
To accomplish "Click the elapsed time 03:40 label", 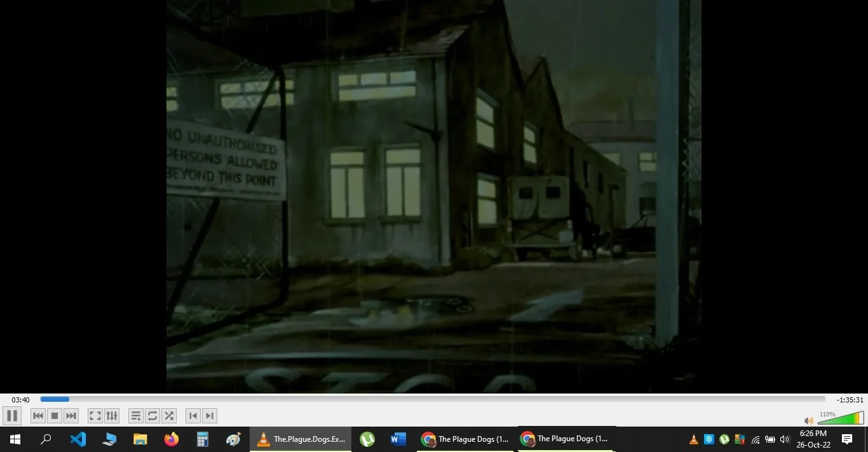I will pyautogui.click(x=20, y=400).
